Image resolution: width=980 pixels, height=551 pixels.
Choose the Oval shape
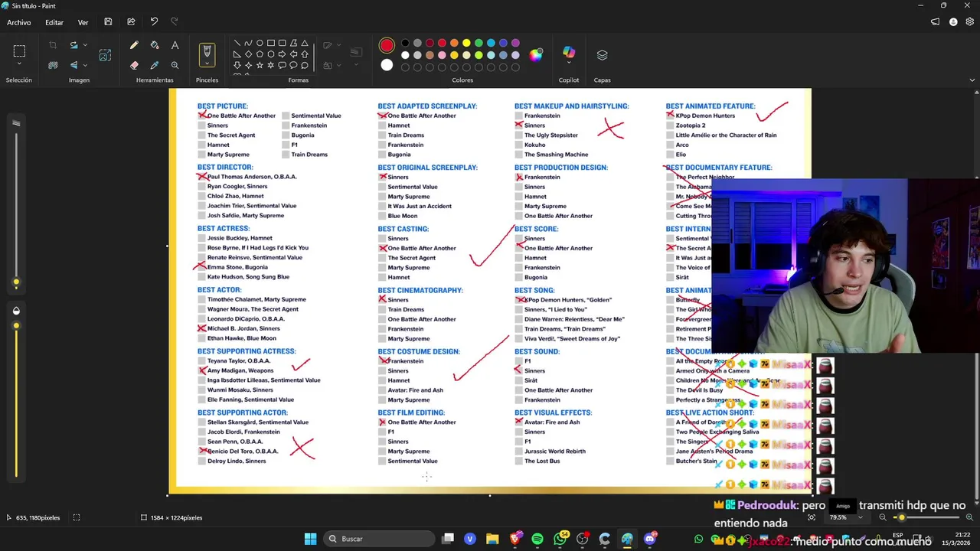point(260,43)
